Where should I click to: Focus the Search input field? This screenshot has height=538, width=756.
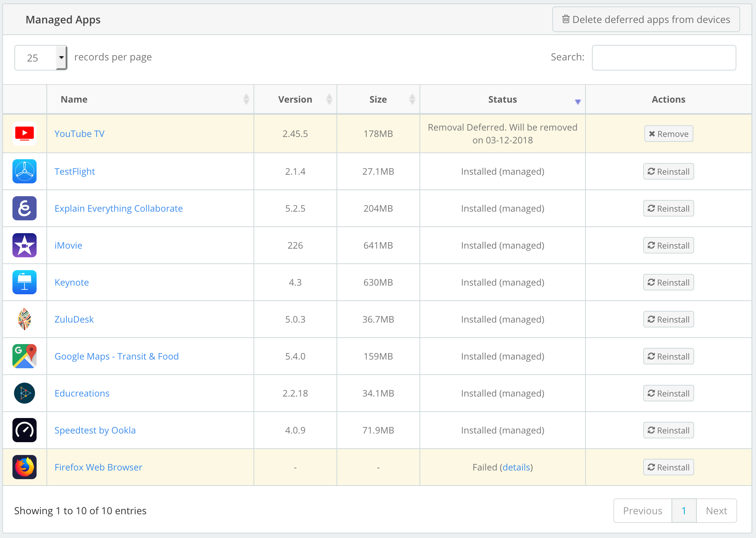click(x=664, y=58)
